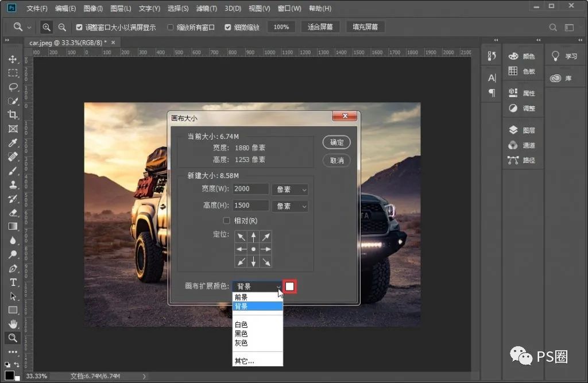Click the Fill Screen (填充屏幕) button

click(365, 27)
